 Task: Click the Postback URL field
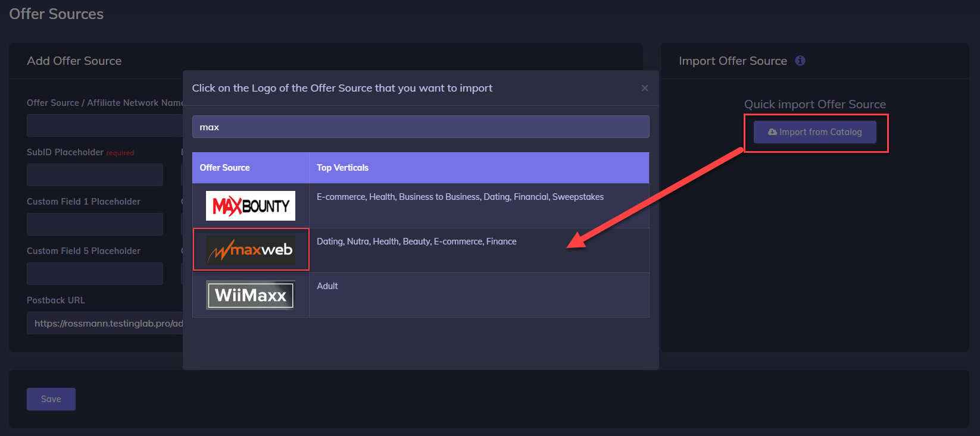(x=105, y=323)
